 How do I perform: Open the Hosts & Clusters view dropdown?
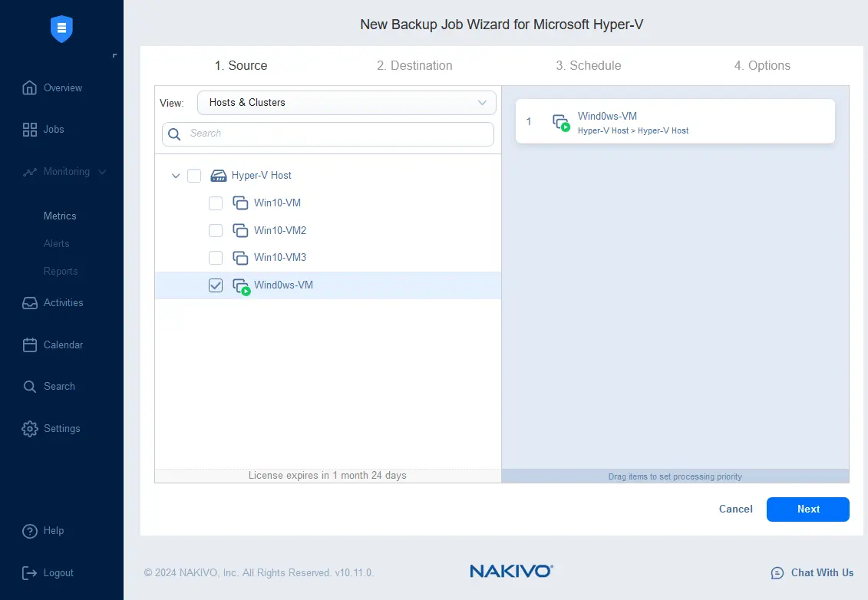[347, 102]
